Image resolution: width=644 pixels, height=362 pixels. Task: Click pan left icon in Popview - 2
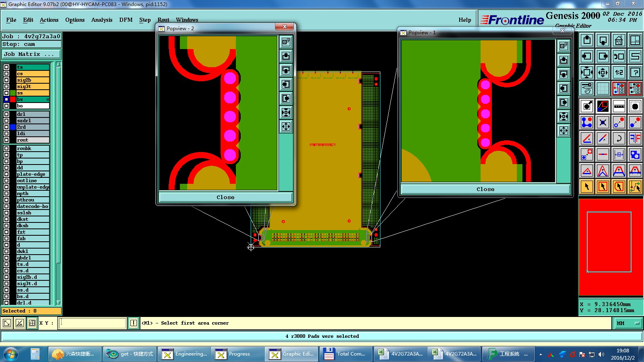click(286, 84)
